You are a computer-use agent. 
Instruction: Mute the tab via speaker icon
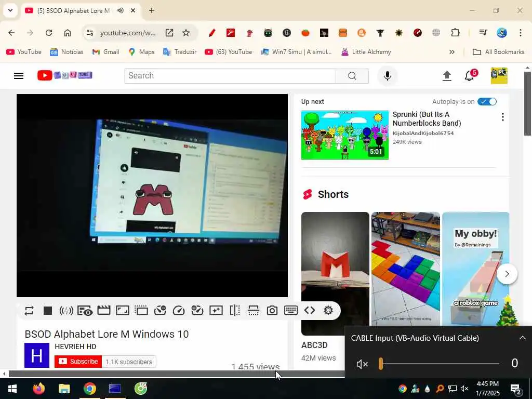[x=121, y=10]
